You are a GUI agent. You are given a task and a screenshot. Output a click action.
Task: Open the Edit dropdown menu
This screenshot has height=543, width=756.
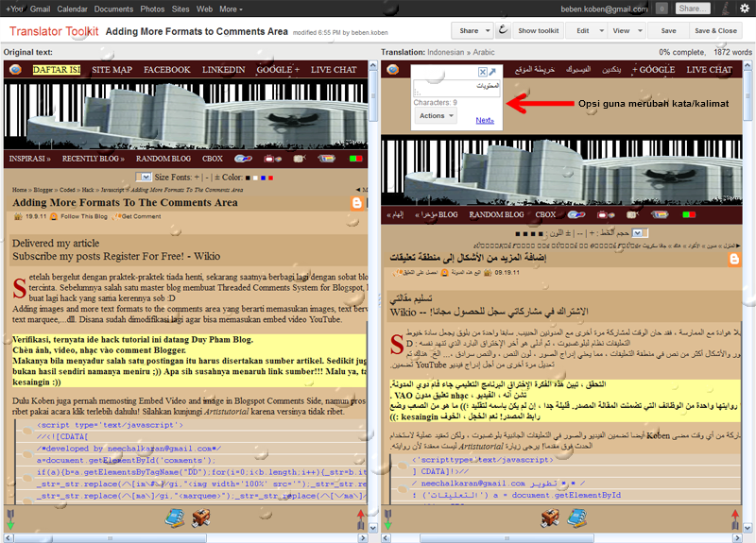588,30
